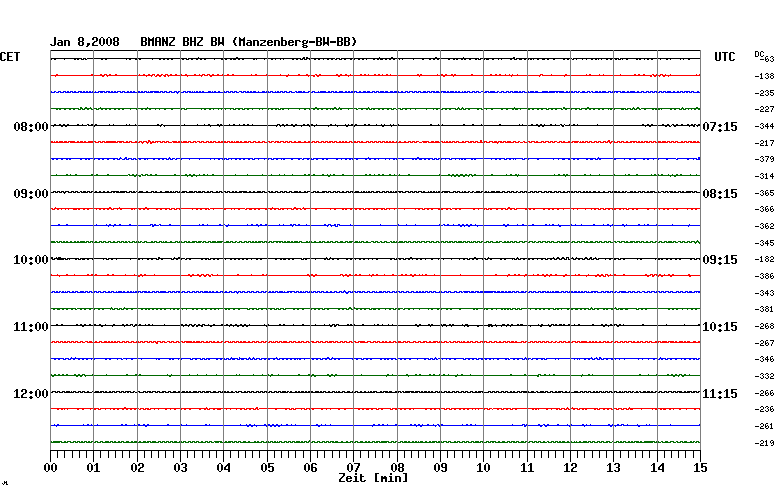Click the DC offset value -268

(765, 326)
